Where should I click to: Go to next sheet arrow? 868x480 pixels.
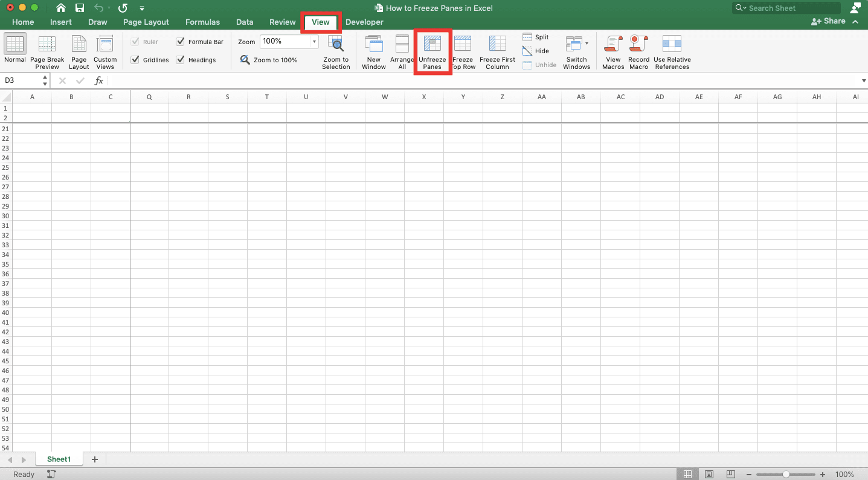(24, 460)
